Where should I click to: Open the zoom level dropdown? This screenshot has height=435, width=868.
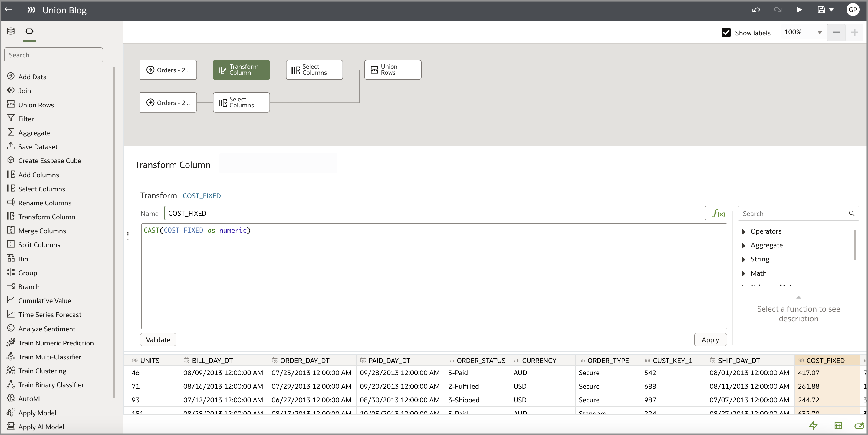820,32
